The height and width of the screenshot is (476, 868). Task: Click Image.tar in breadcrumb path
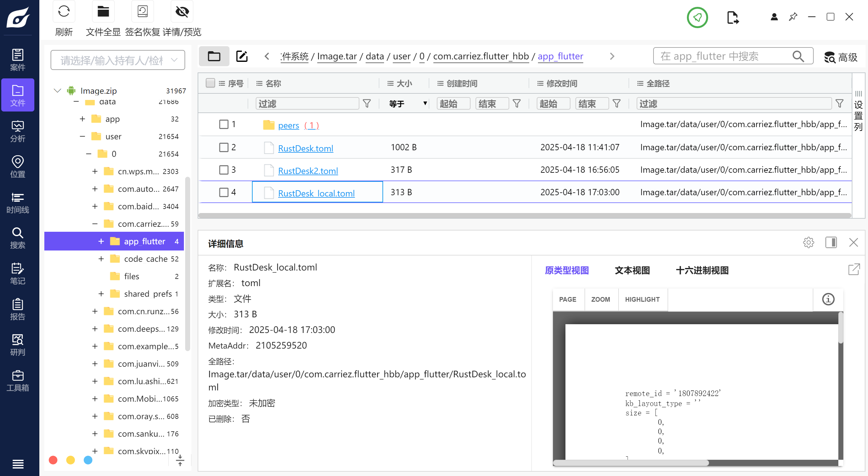click(337, 56)
